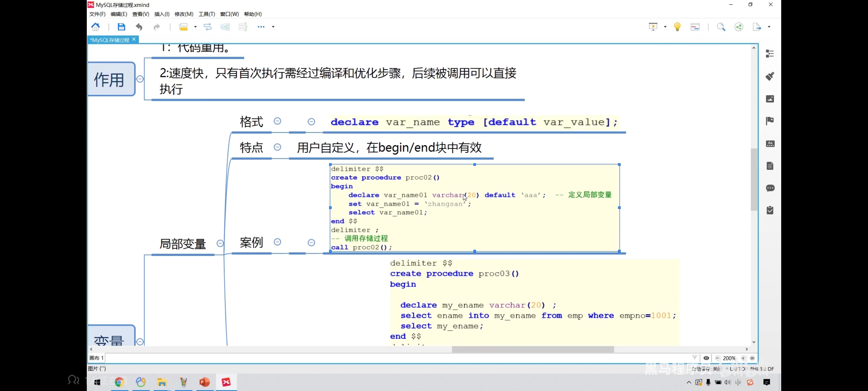Select the 画布 1 sheet tab

[x=96, y=358]
